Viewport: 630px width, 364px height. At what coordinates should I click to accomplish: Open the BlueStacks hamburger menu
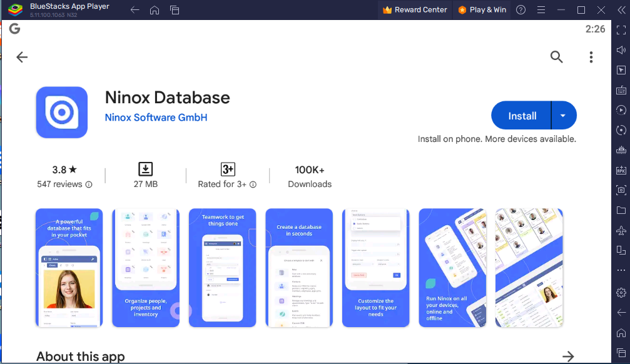pyautogui.click(x=541, y=10)
